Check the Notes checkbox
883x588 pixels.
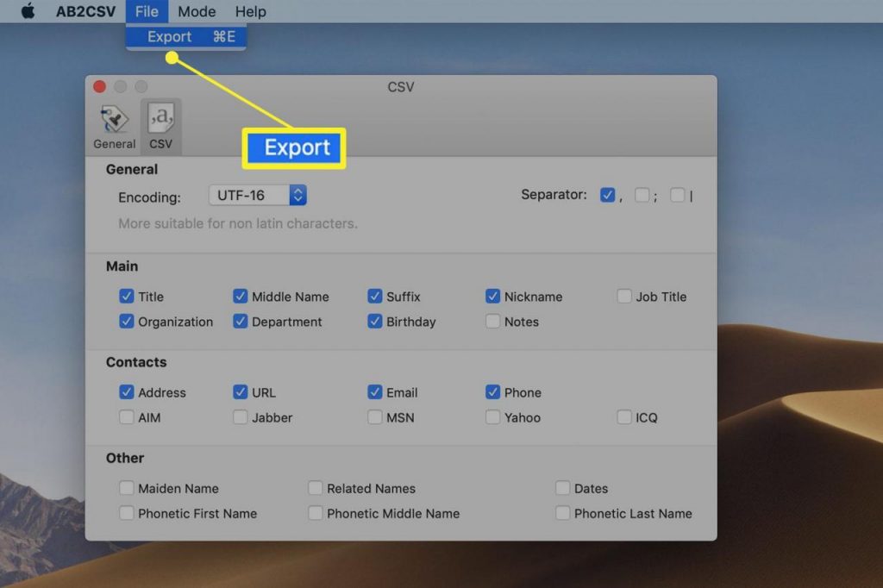492,321
